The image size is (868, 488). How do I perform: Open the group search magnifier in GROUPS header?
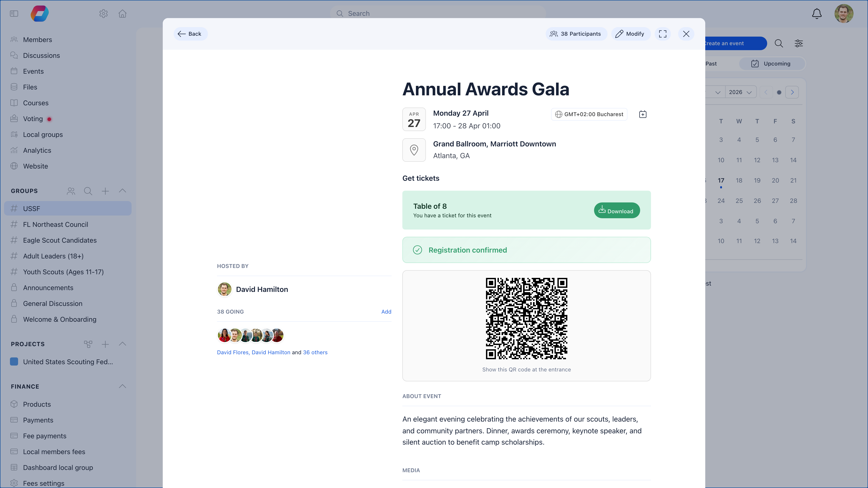(x=88, y=191)
